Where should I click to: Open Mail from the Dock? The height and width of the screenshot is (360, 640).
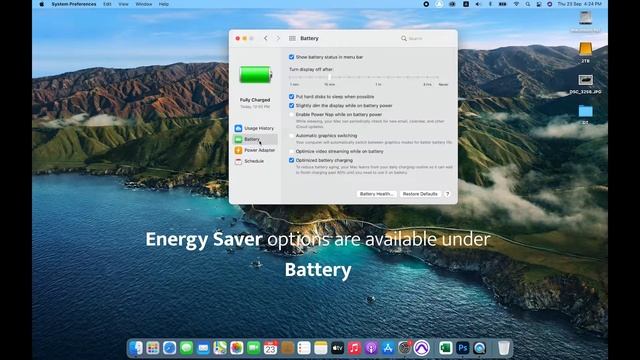[x=203, y=348]
